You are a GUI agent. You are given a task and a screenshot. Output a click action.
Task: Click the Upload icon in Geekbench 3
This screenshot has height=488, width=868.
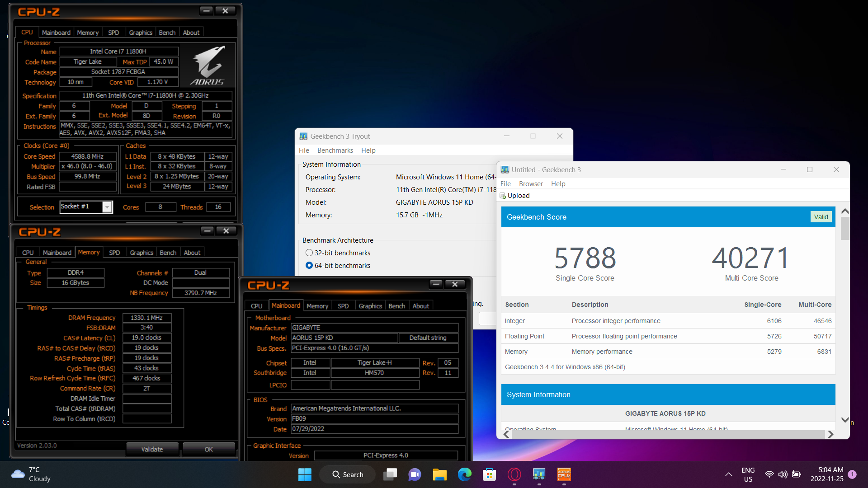pos(503,196)
